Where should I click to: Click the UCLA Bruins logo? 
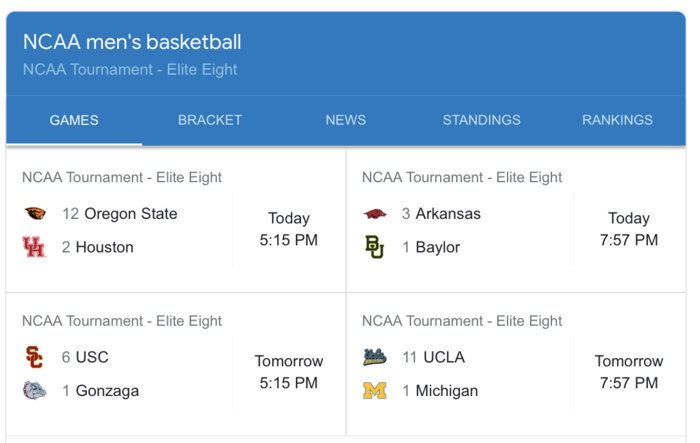click(x=375, y=357)
